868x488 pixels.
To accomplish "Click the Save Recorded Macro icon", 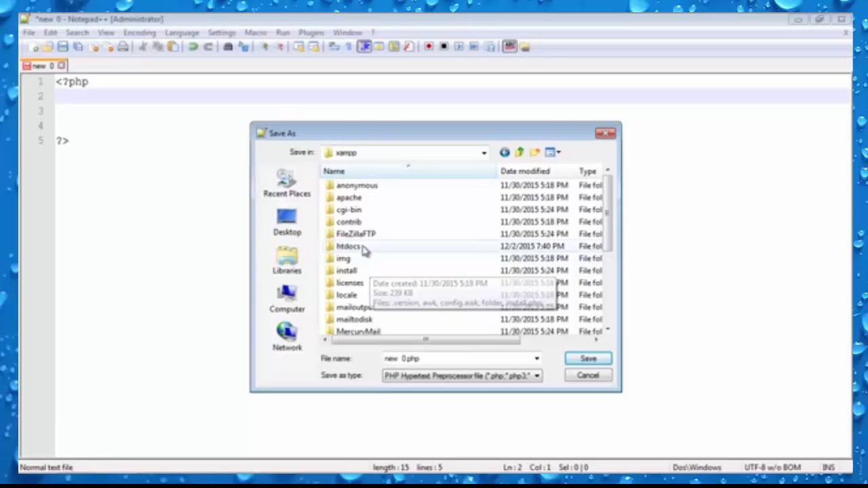I will (488, 47).
